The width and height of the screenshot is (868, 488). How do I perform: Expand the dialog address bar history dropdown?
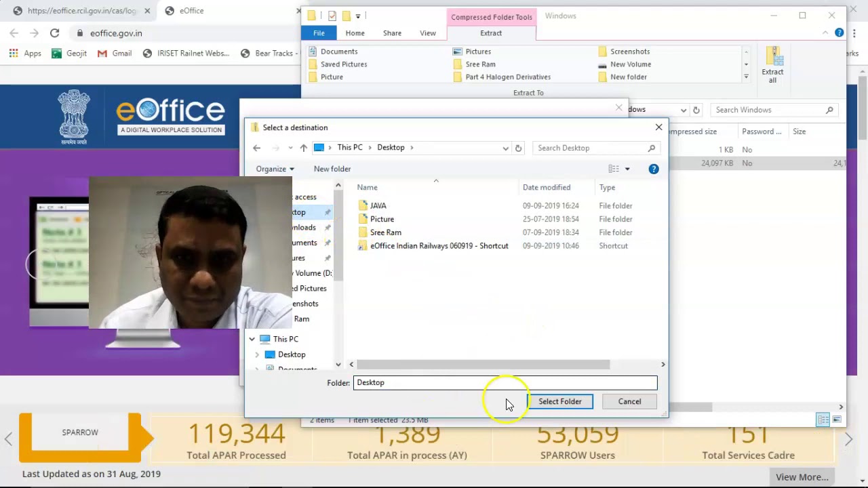(505, 148)
